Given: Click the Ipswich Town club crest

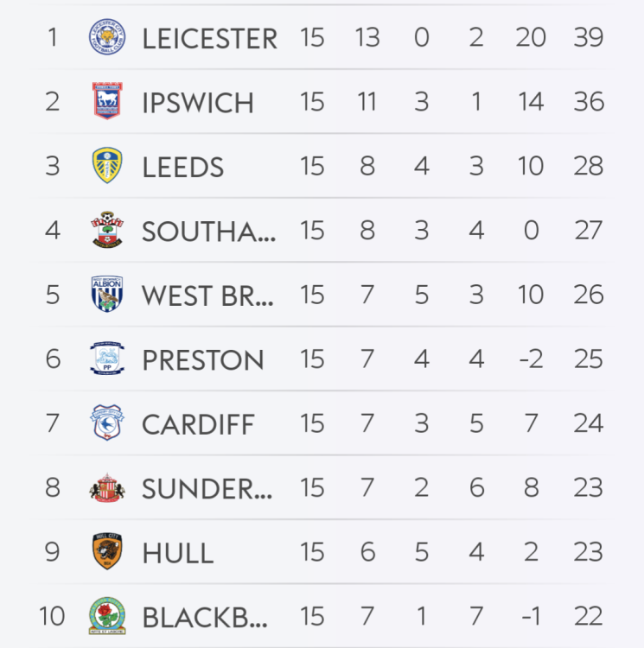Looking at the screenshot, I should tap(107, 102).
